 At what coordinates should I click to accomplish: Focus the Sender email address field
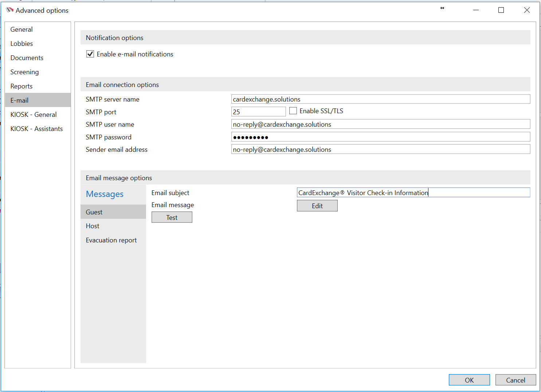(x=381, y=149)
